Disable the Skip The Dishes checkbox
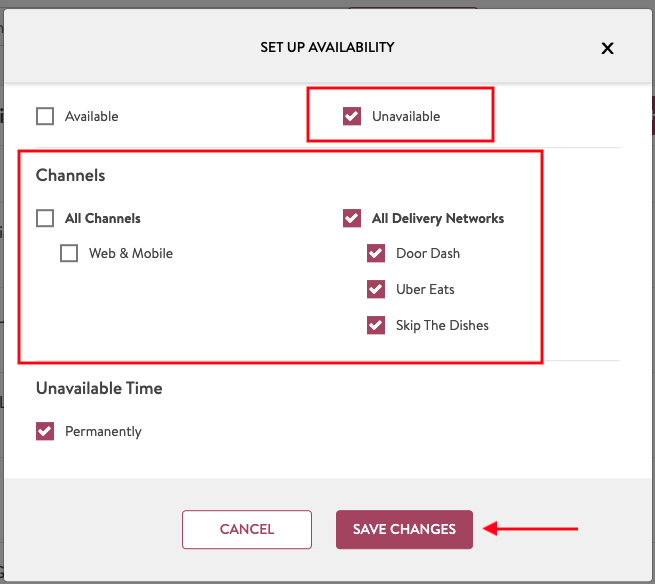This screenshot has height=584, width=655. point(376,325)
